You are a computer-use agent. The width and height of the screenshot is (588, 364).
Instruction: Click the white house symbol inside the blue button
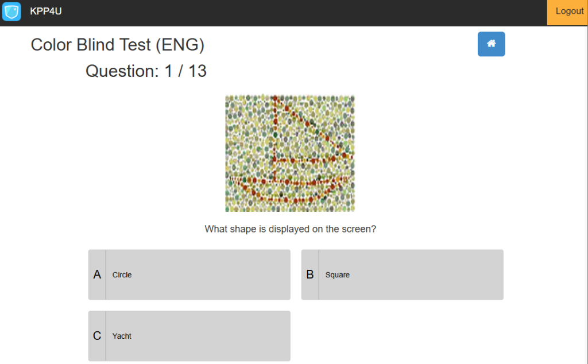[491, 44]
